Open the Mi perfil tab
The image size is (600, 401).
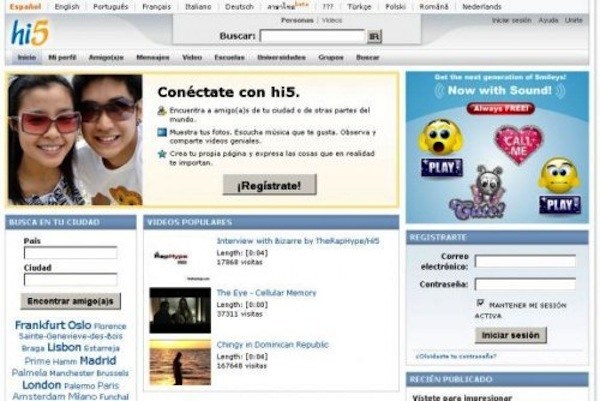[x=62, y=57]
